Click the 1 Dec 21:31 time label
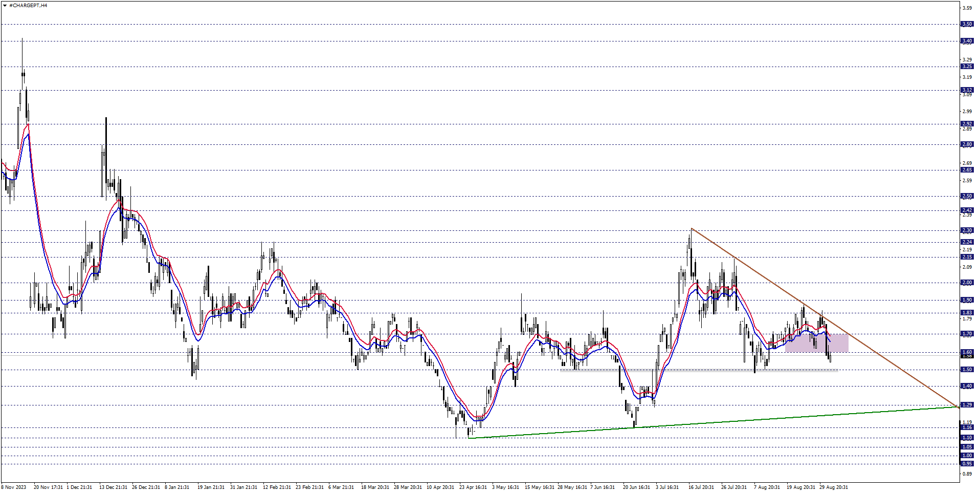This screenshot has width=980, height=493. pyautogui.click(x=79, y=487)
